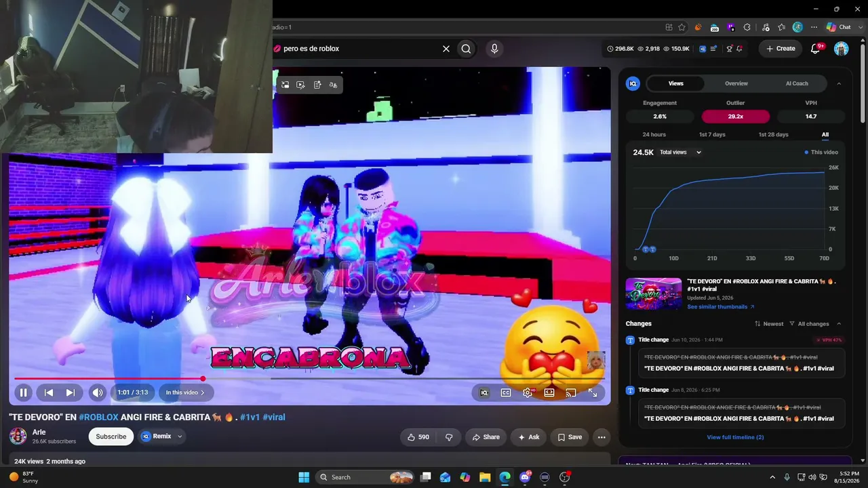Open 'View full timeline (2)' link
Screen dimensions: 868x488
736,437
